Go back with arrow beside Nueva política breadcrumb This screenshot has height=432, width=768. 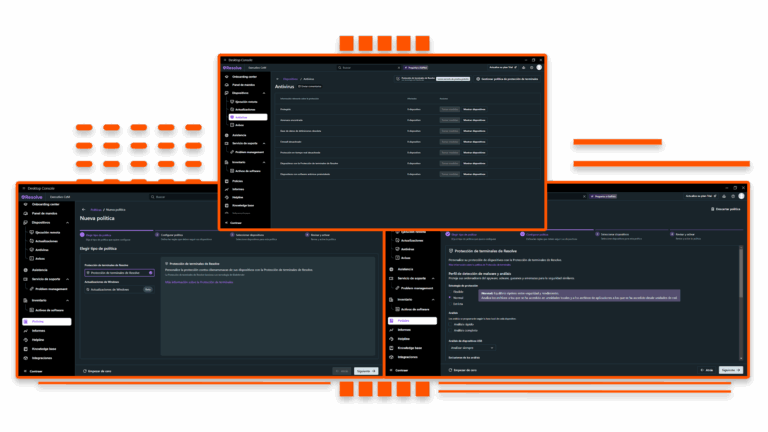(84, 210)
